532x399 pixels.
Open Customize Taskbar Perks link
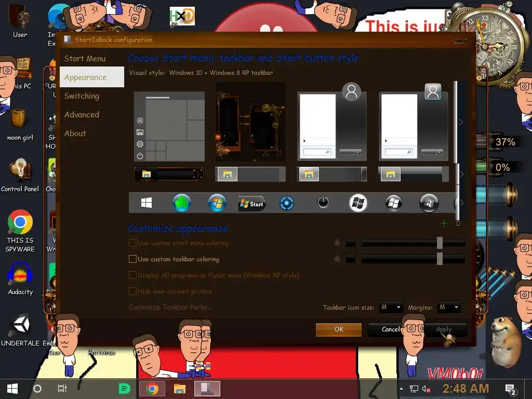(x=170, y=307)
